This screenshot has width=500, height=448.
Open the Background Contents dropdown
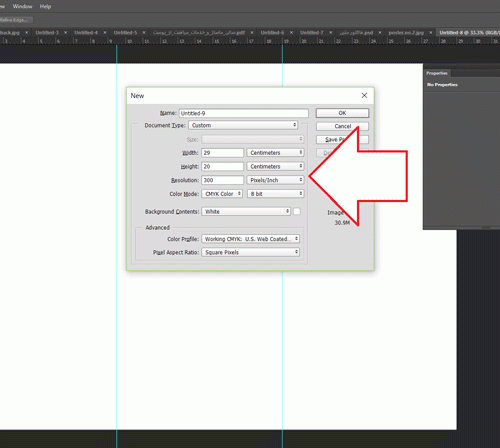(246, 211)
